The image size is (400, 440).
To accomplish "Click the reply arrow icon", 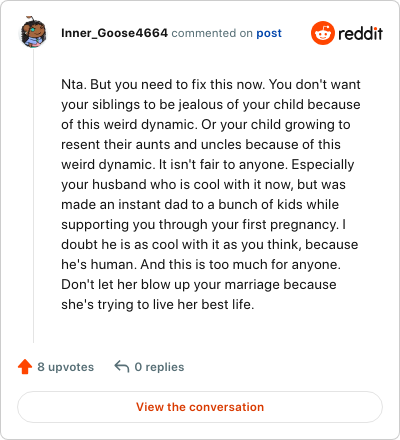I will pyautogui.click(x=122, y=366).
